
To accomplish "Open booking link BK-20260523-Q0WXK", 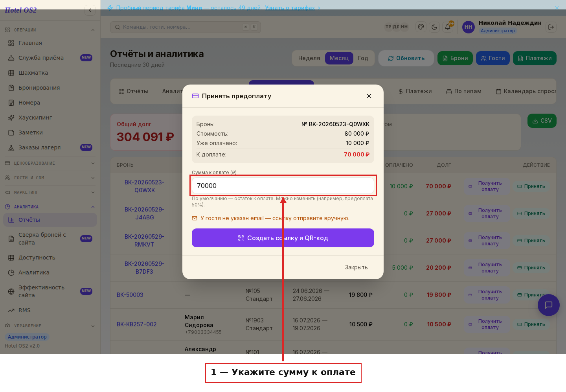I will (x=145, y=186).
